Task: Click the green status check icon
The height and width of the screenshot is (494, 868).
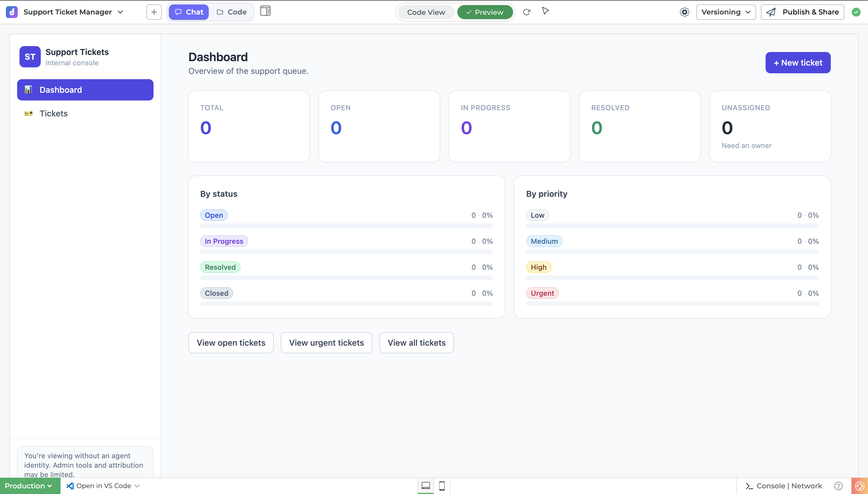Action: (856, 12)
